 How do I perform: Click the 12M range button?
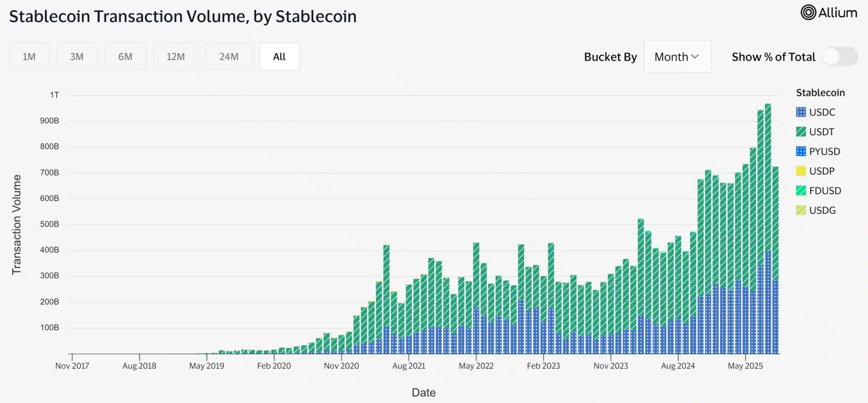(x=176, y=56)
